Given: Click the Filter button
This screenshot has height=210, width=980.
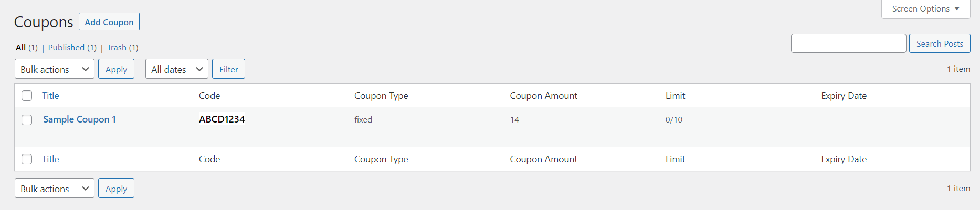Looking at the screenshot, I should [x=228, y=69].
